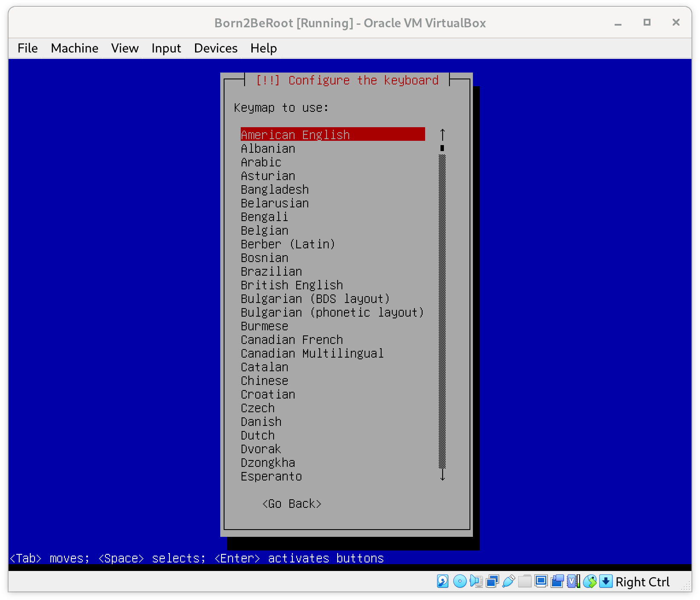Minimize the VirtualBox window

point(618,23)
